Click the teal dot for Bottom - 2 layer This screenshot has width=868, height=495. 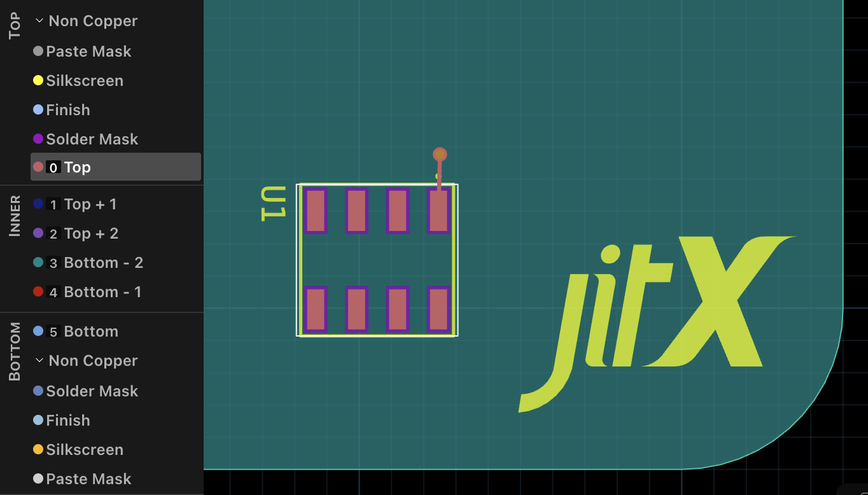(39, 262)
